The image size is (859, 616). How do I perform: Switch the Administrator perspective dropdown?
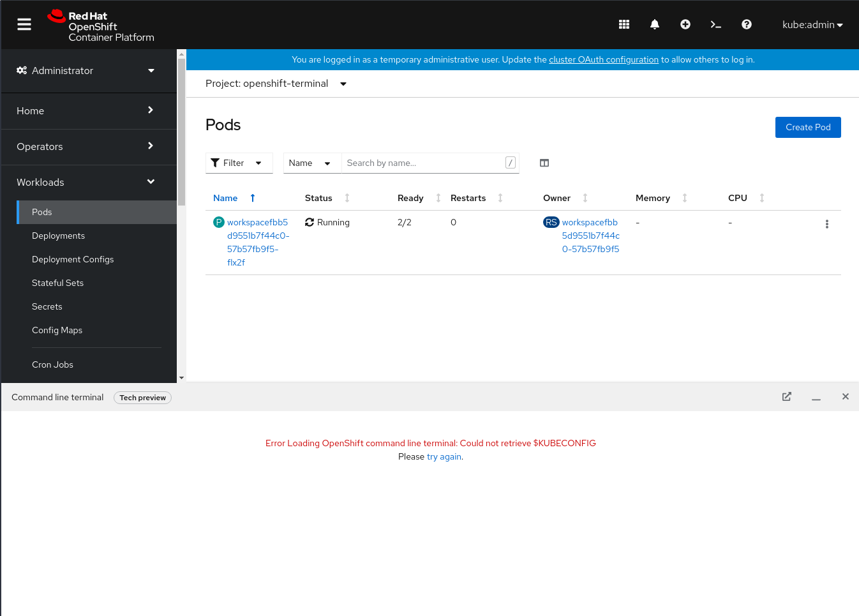click(x=88, y=71)
